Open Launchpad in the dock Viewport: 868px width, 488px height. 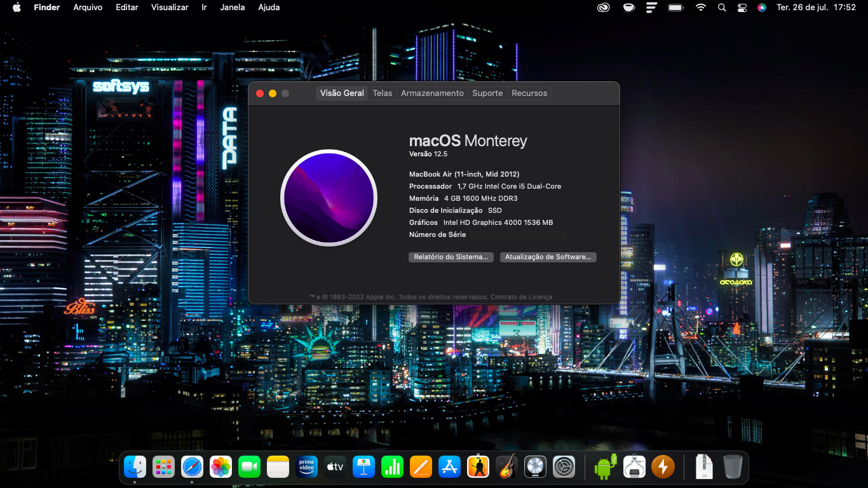(163, 467)
